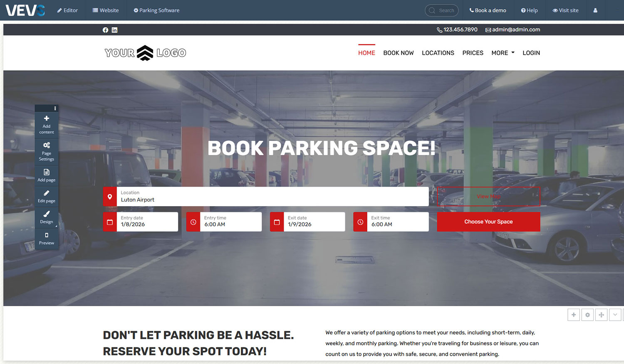The image size is (624, 364).
Task: Go to the BOOK NOW page
Action: (x=398, y=53)
